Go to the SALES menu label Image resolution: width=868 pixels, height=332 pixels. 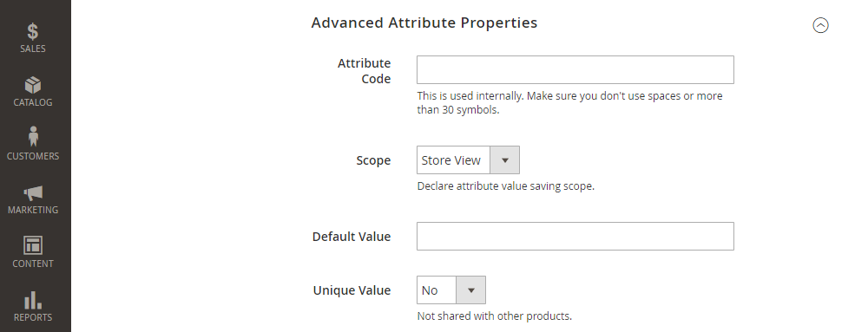(x=33, y=49)
